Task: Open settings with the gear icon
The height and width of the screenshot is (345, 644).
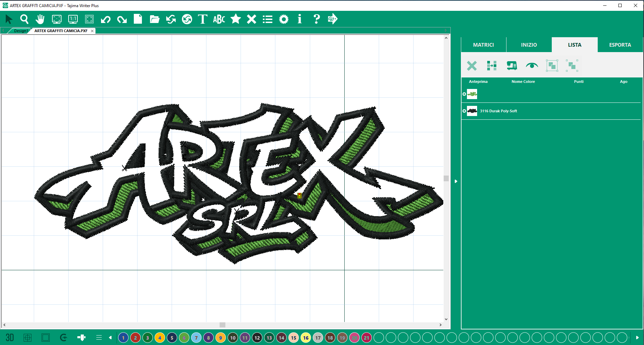Action: tap(284, 19)
